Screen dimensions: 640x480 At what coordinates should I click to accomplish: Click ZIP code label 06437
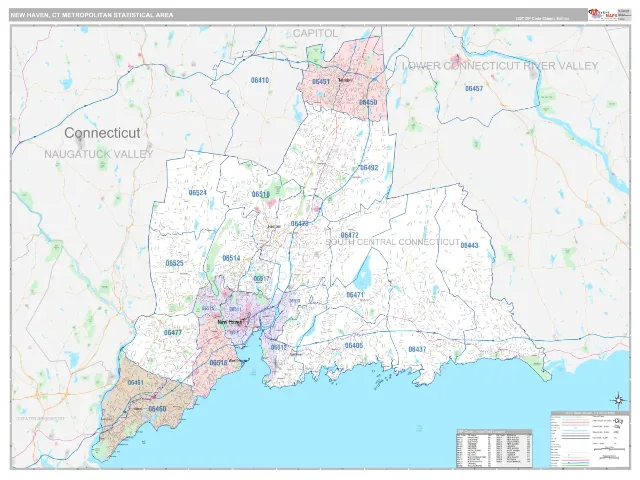[417, 349]
